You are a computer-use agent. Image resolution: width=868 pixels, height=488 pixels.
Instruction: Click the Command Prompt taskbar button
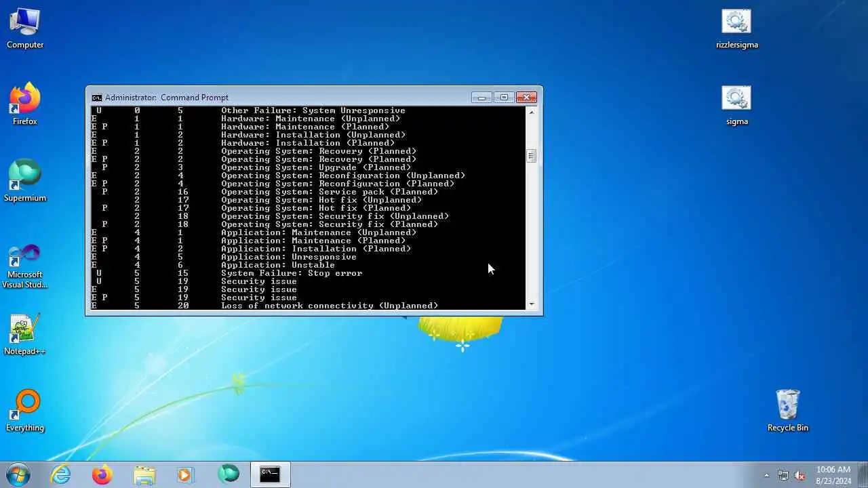pos(270,475)
